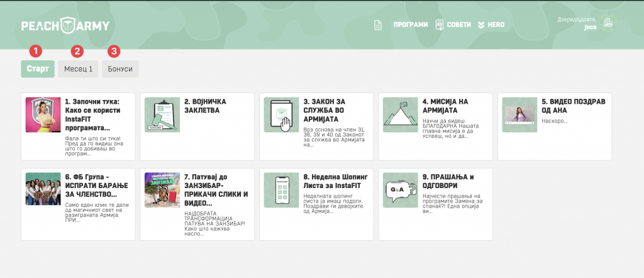Open the group photo thumbnail for ФБ Група
Image resolution: width=644 pixels, height=278 pixels.
click(43, 189)
